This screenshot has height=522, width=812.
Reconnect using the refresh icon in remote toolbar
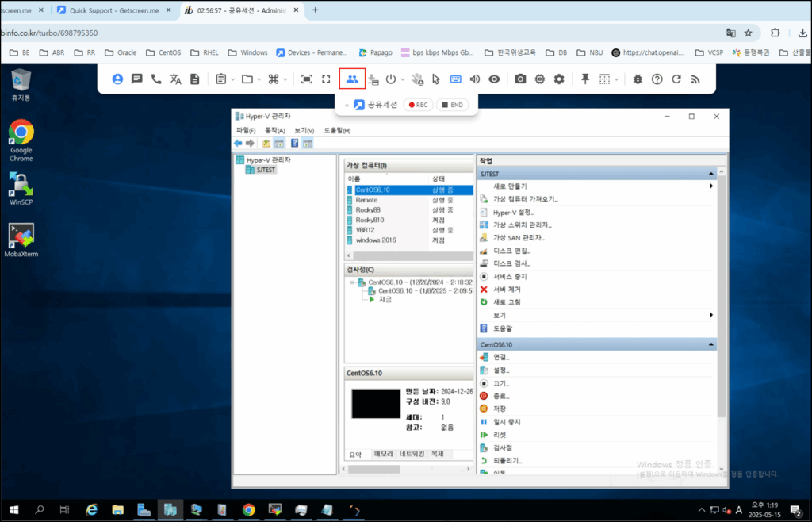[676, 79]
